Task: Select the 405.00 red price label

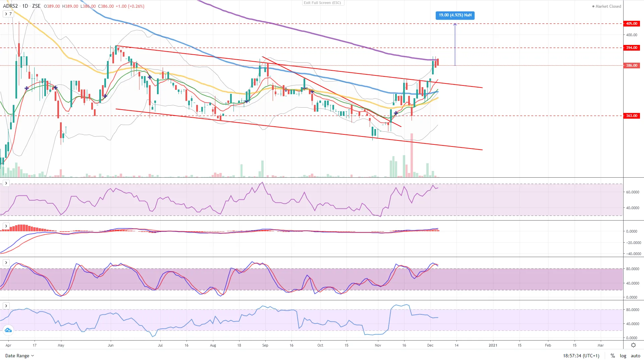Action: pos(632,23)
